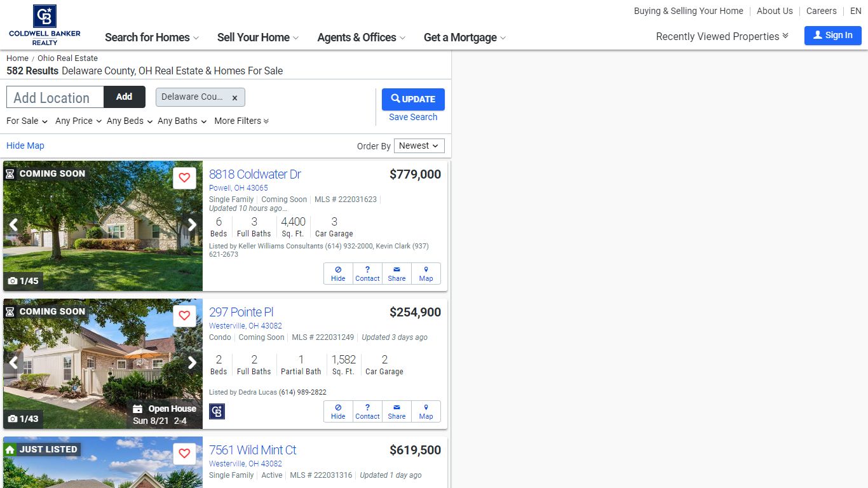Open the Any Baths filter dropdown
Image resolution: width=868 pixels, height=488 pixels.
point(182,121)
